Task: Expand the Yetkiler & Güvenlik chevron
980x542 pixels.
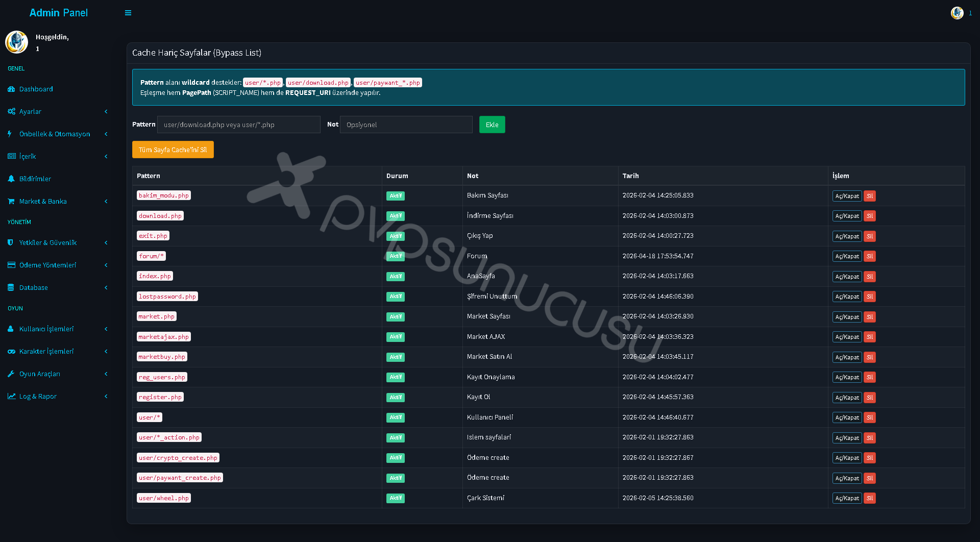Action: click(106, 243)
